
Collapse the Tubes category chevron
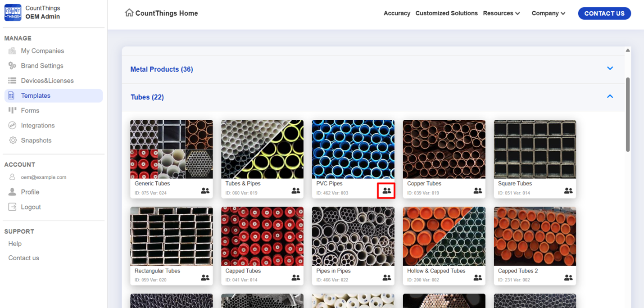pyautogui.click(x=610, y=96)
